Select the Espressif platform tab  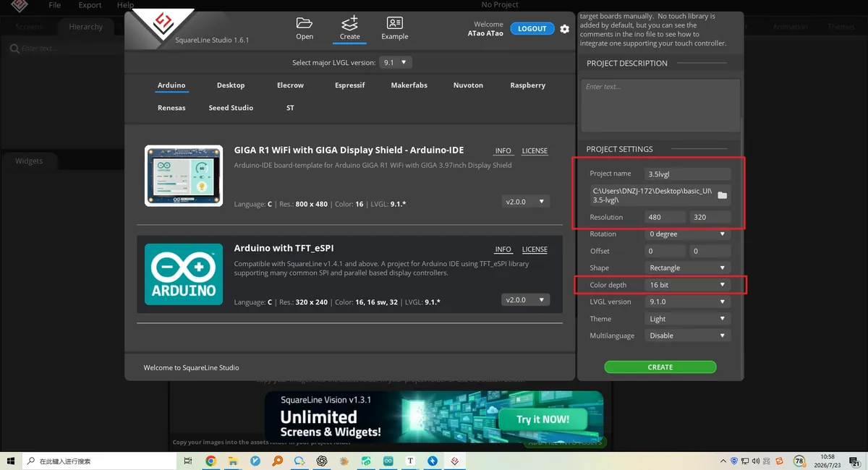[x=350, y=85]
